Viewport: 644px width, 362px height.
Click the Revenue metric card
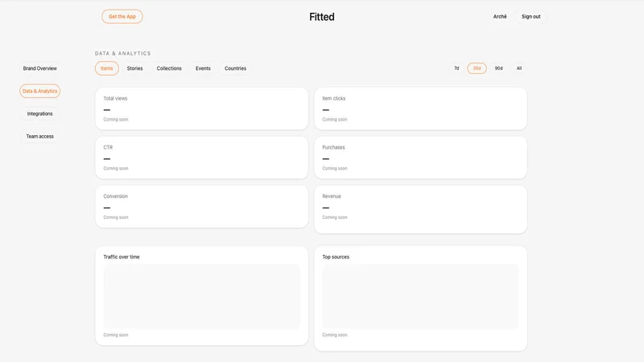(x=420, y=209)
